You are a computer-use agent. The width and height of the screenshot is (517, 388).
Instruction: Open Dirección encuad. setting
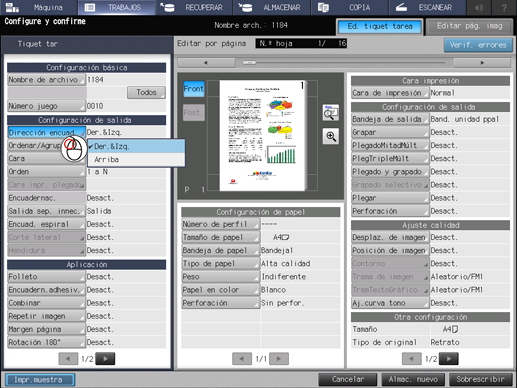tap(46, 132)
